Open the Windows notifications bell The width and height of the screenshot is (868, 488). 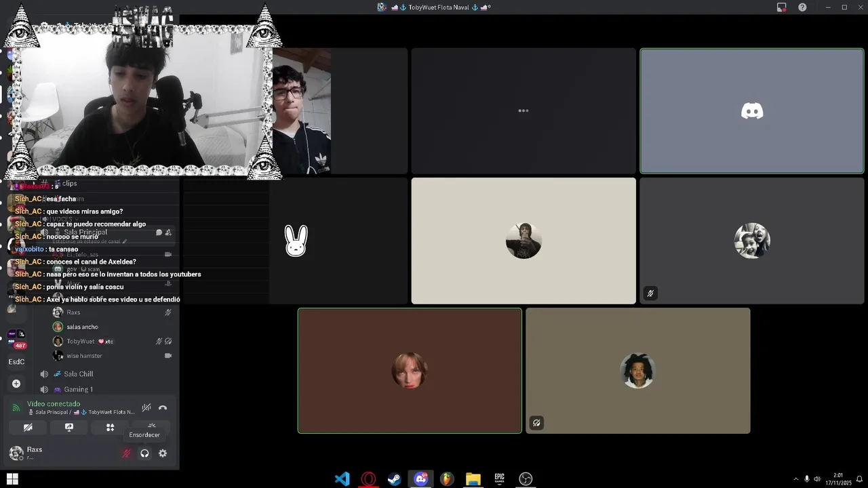point(859,479)
